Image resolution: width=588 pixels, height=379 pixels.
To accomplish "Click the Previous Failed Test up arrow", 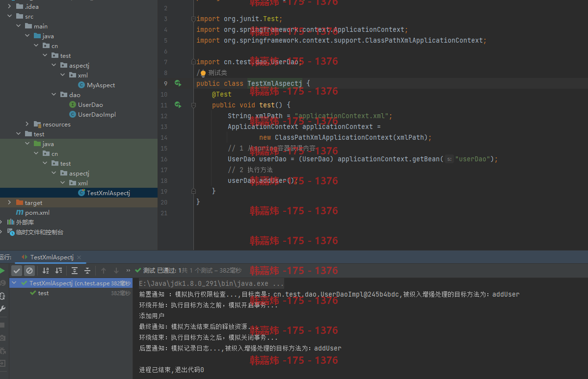I will (104, 270).
